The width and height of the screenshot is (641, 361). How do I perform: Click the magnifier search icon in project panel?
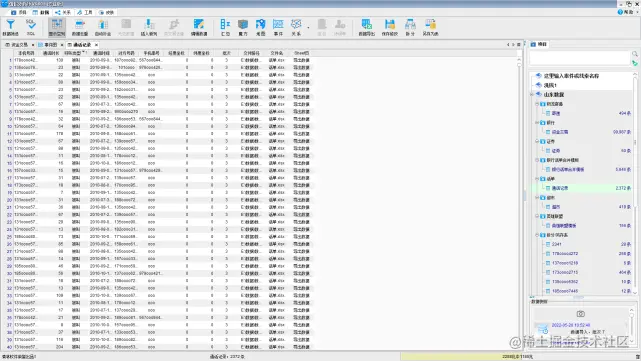(x=634, y=54)
